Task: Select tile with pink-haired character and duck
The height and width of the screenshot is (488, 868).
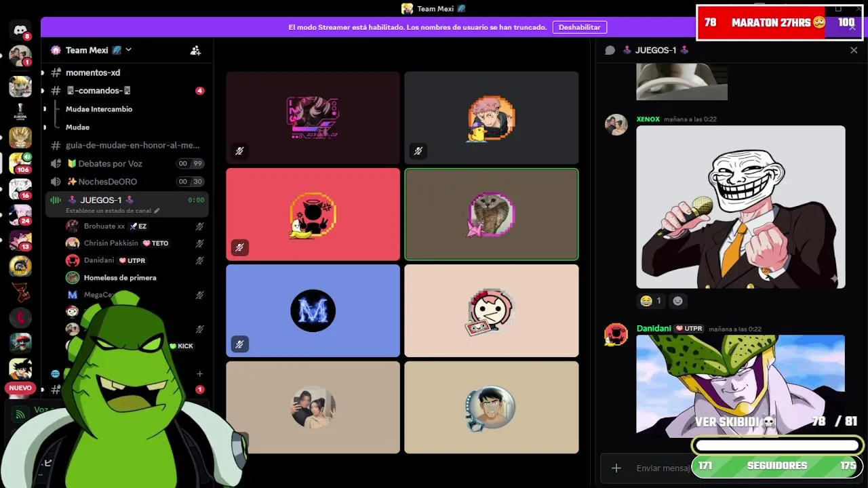Action: pyautogui.click(x=492, y=118)
